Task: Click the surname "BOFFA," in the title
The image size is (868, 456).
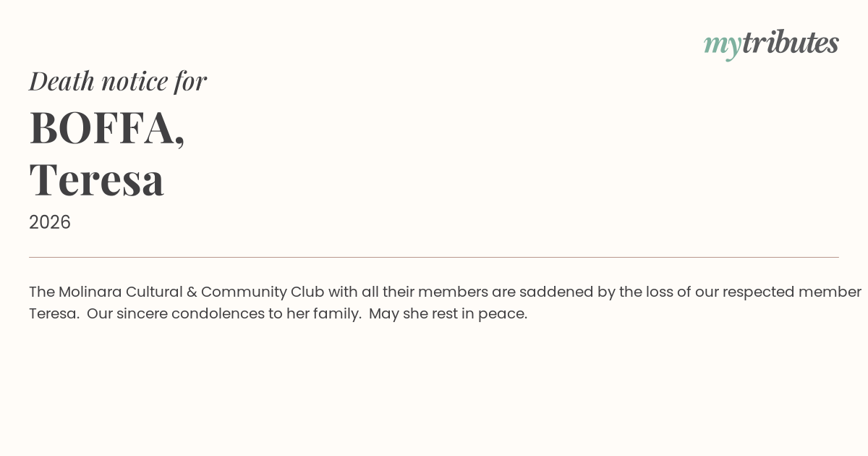Action: pyautogui.click(x=107, y=127)
